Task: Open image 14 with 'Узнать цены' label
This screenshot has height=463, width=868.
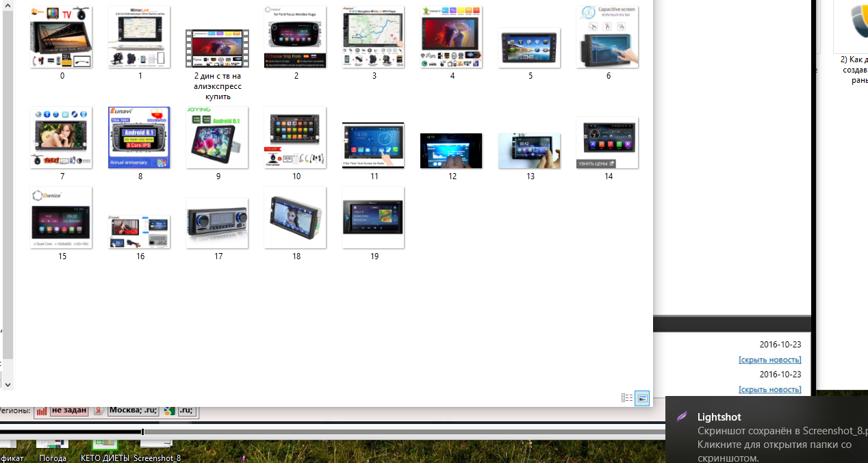Action: [x=607, y=142]
